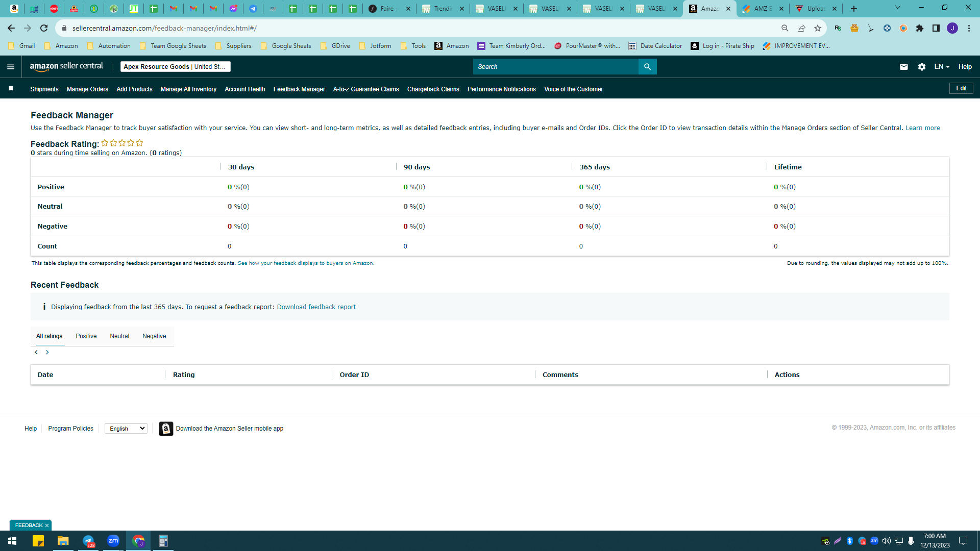Open the buyer messages envelope icon
The height and width of the screenshot is (551, 980).
point(904,67)
